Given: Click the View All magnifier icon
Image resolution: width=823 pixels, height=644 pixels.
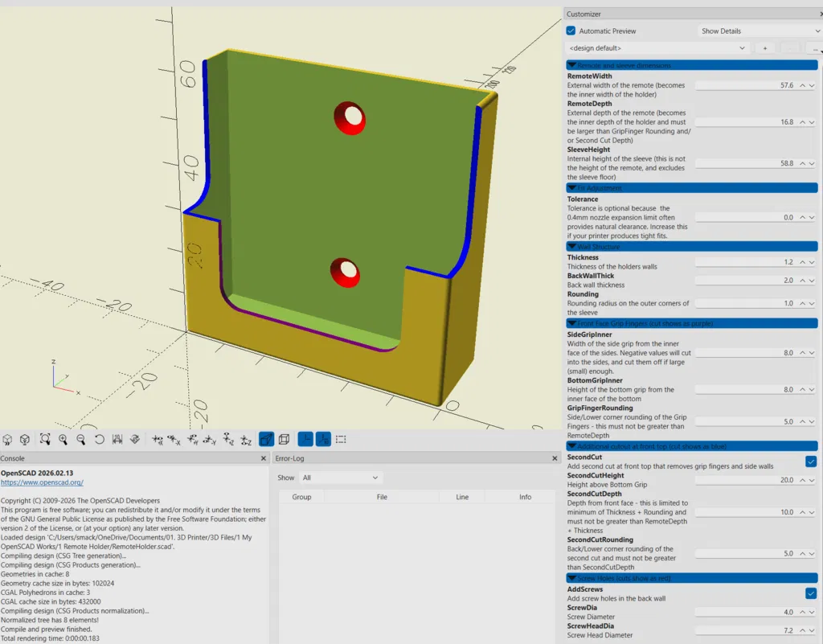Looking at the screenshot, I should (x=45, y=439).
